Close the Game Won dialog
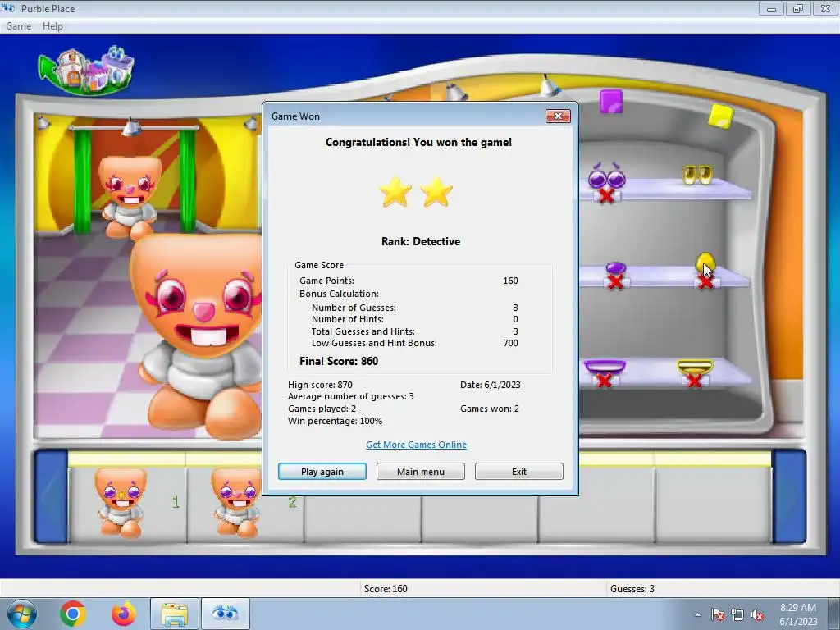 [558, 116]
